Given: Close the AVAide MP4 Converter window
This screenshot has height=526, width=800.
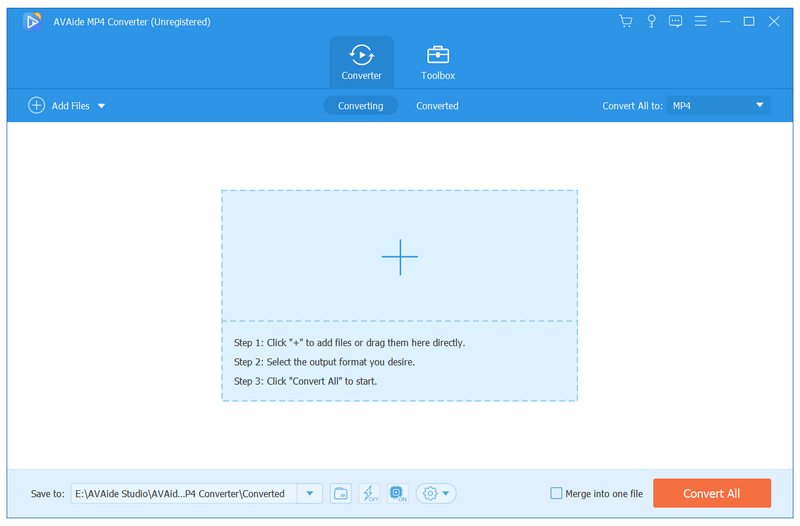Looking at the screenshot, I should click(x=773, y=21).
